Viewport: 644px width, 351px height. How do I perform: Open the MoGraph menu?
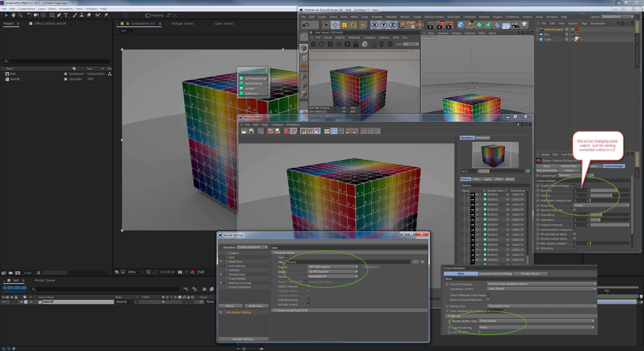453,17
